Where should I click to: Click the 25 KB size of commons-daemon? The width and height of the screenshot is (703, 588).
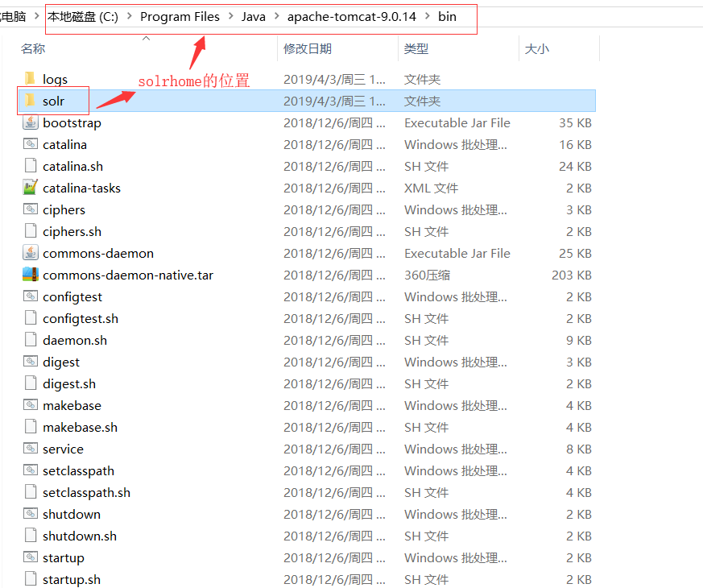point(575,254)
